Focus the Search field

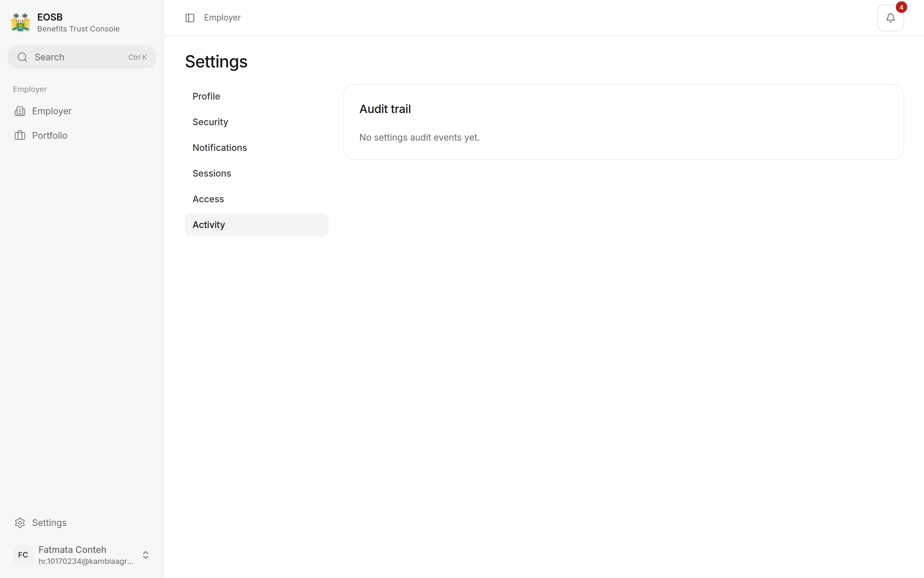[82, 57]
